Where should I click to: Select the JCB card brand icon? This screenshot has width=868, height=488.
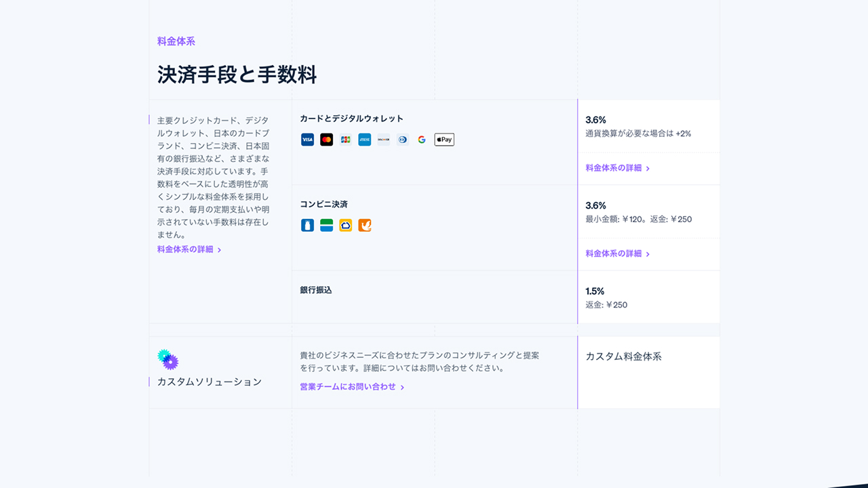pos(345,139)
